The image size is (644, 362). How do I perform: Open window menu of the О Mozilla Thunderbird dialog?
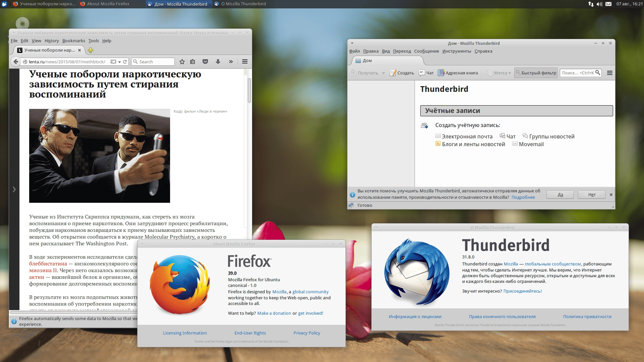[376, 228]
